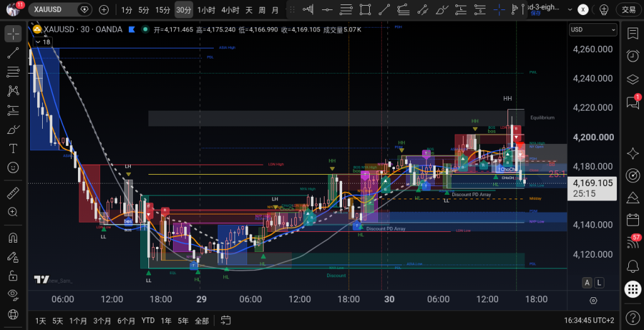Set the range to 1个月

[x=78, y=321]
